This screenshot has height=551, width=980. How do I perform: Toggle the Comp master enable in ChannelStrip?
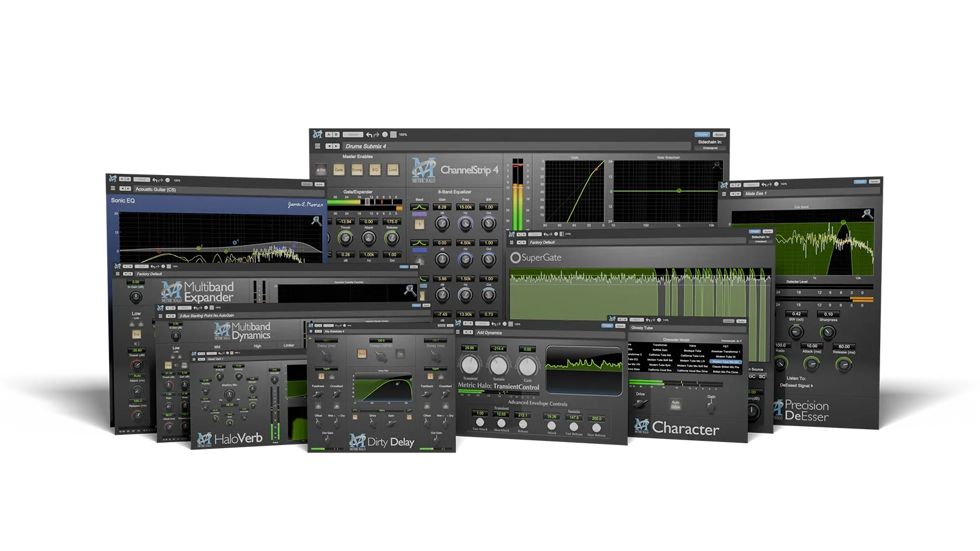357,170
